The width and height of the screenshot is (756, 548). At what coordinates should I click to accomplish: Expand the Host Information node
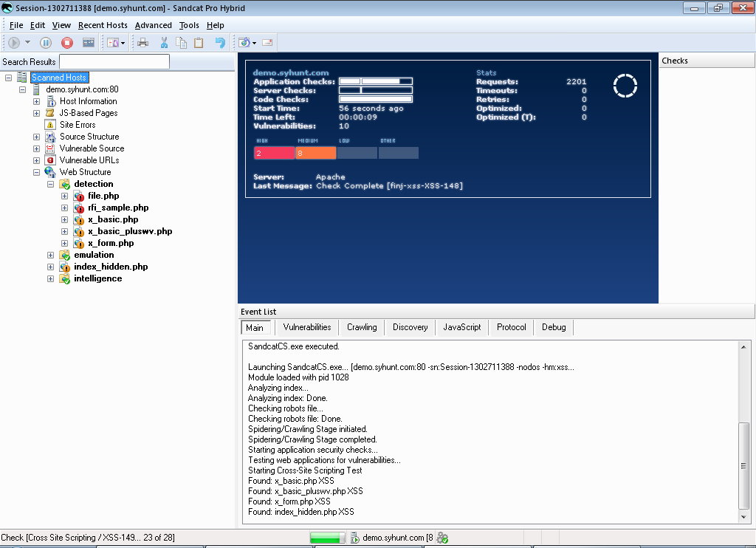pos(36,101)
